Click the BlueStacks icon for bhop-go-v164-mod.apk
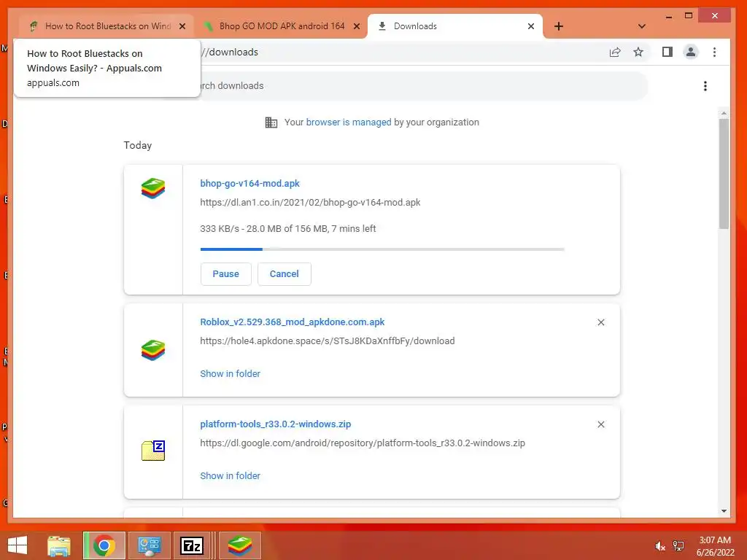The height and width of the screenshot is (560, 747). [153, 189]
